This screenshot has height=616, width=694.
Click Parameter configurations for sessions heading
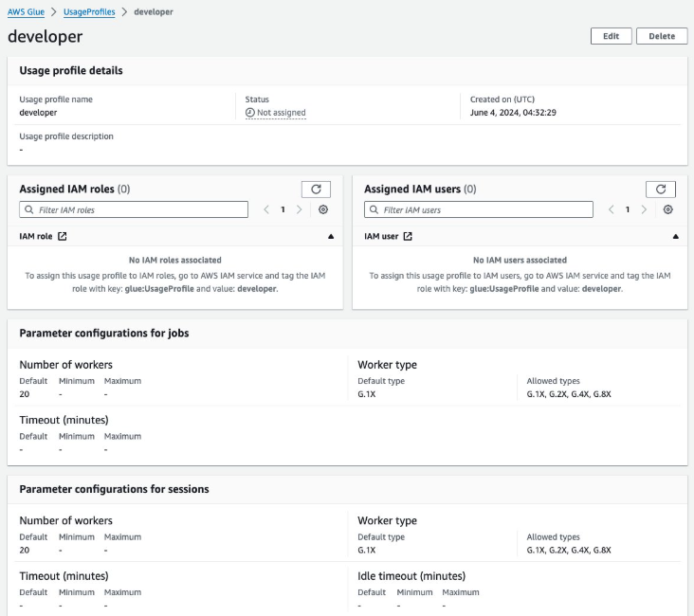click(114, 489)
